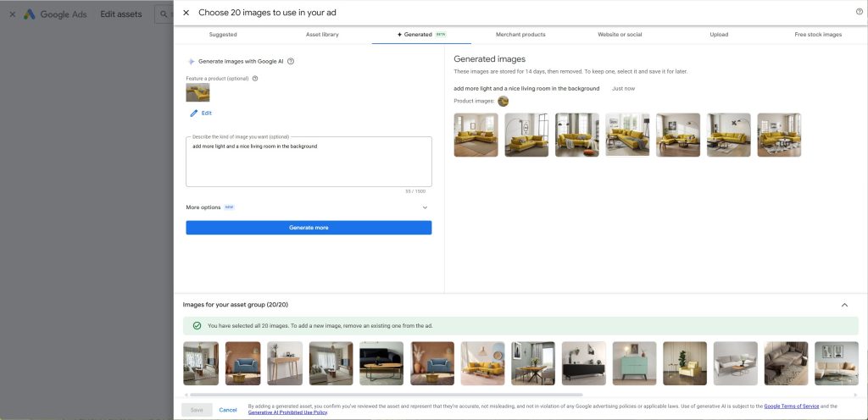The height and width of the screenshot is (420, 868).
Task: Click the Cancel button
Action: (228, 410)
